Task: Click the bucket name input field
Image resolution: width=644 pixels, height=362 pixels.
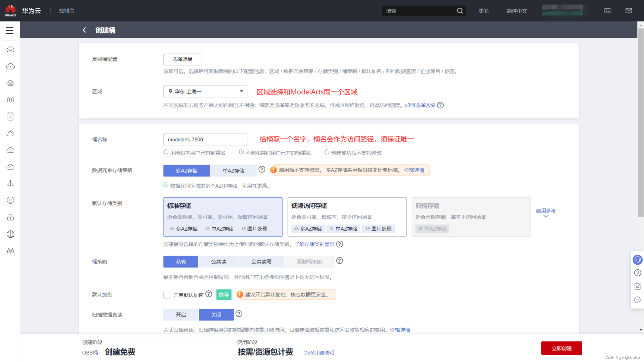Action: 205,140
